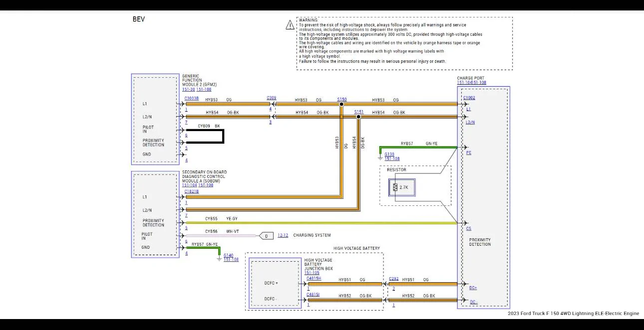The image size is (644, 330).
Task: Click the ground symbol beside G140
Action: point(219,258)
